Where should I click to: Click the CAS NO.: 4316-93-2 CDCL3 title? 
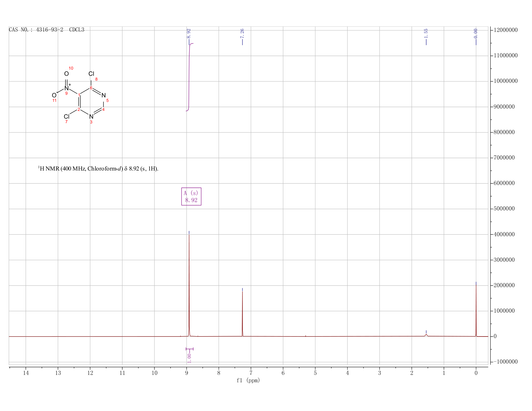point(47,30)
